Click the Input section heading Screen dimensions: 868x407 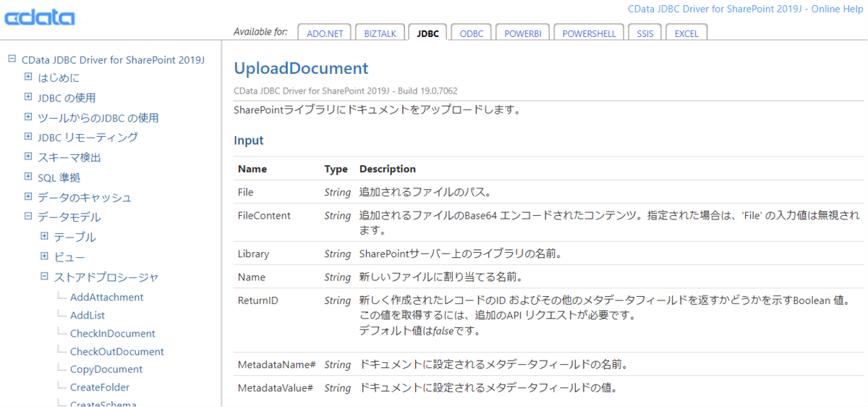249,140
